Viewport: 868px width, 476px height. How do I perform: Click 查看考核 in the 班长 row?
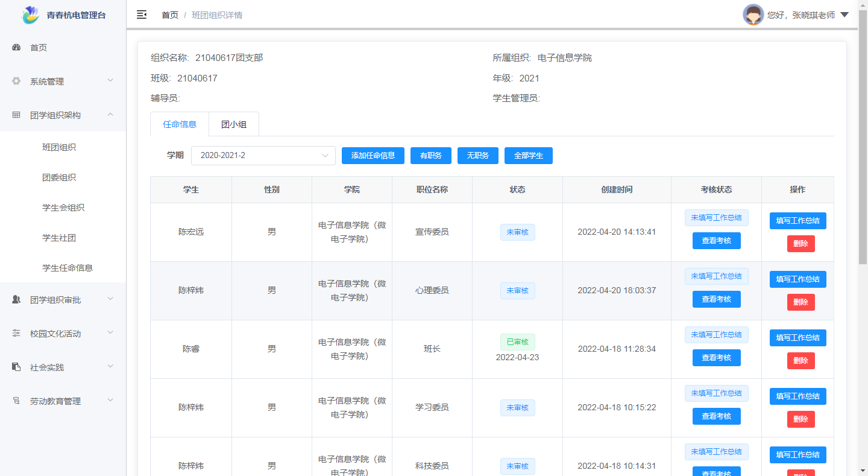717,358
